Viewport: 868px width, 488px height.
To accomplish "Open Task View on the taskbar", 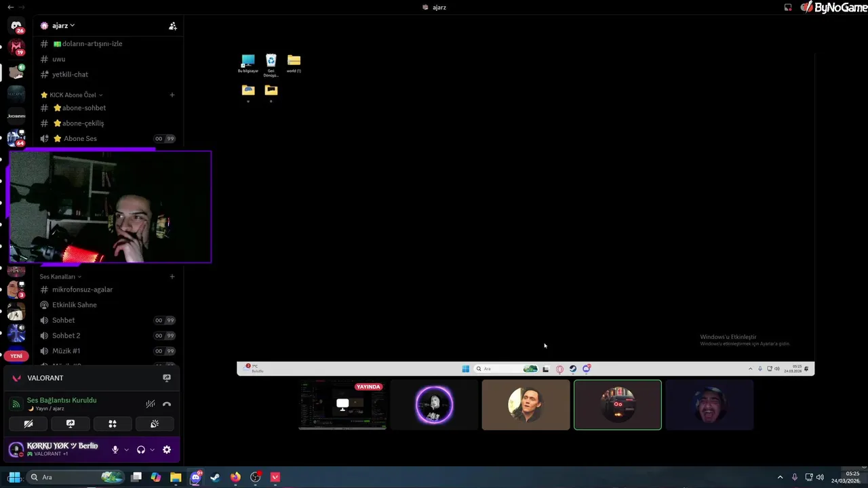I will point(136,477).
